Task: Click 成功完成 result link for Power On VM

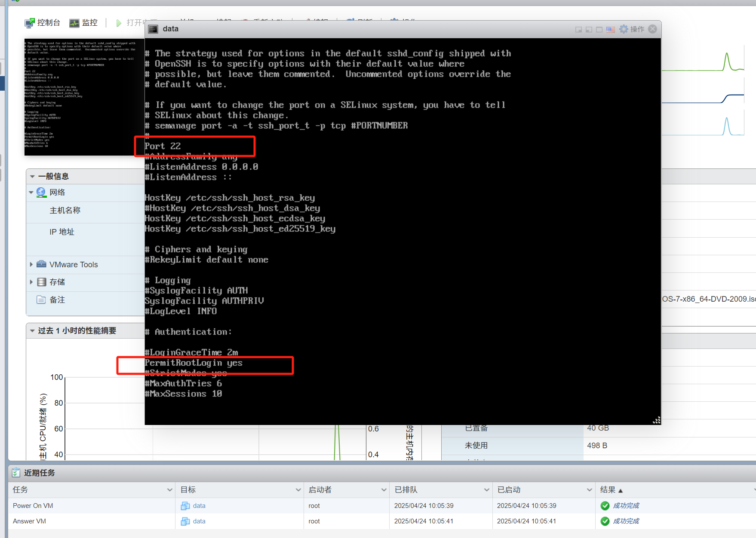Action: tap(626, 506)
